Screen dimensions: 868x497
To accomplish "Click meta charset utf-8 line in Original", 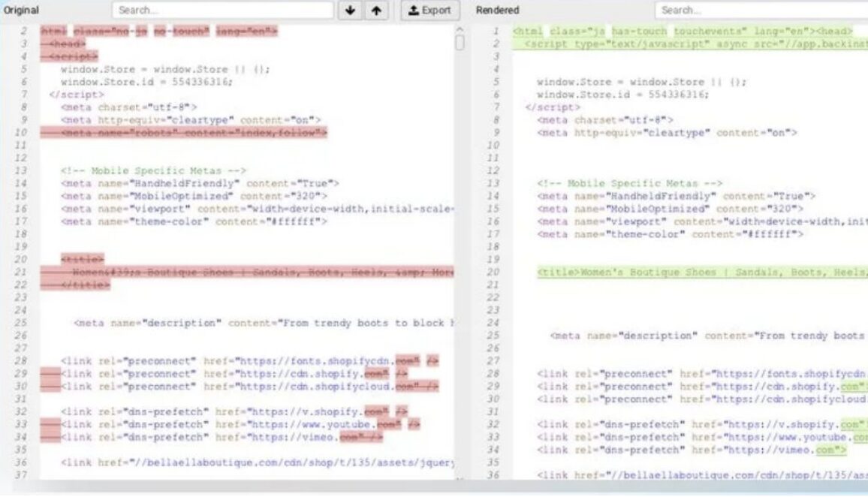I will [128, 107].
